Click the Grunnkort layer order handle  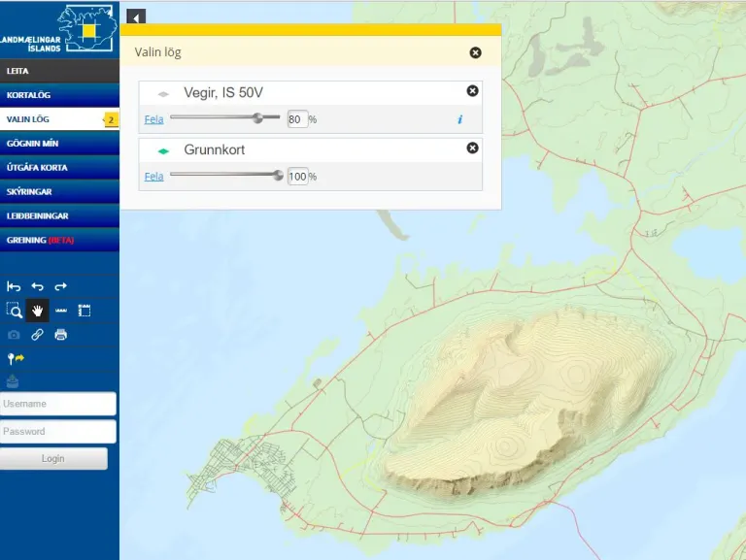click(163, 150)
